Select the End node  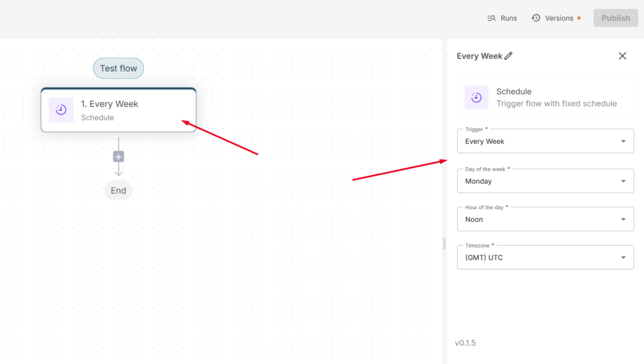click(118, 190)
